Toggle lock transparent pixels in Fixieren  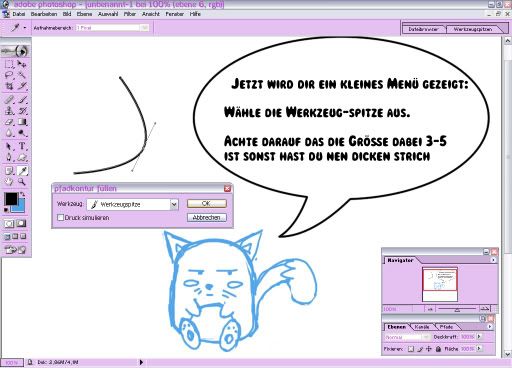(x=411, y=349)
